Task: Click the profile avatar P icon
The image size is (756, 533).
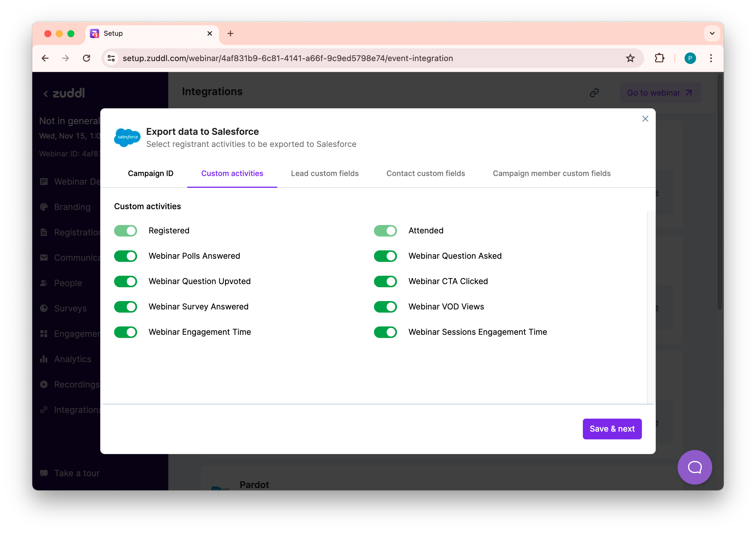Action: click(x=690, y=58)
